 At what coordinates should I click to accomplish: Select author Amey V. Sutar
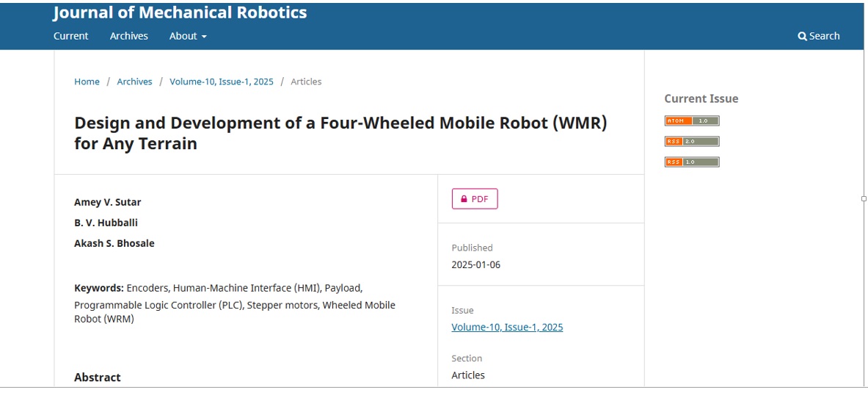107,202
